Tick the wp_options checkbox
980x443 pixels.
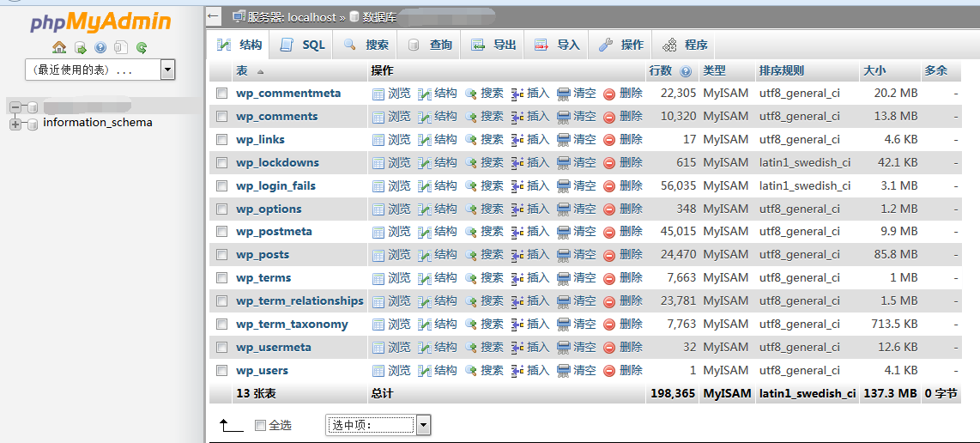coord(221,209)
